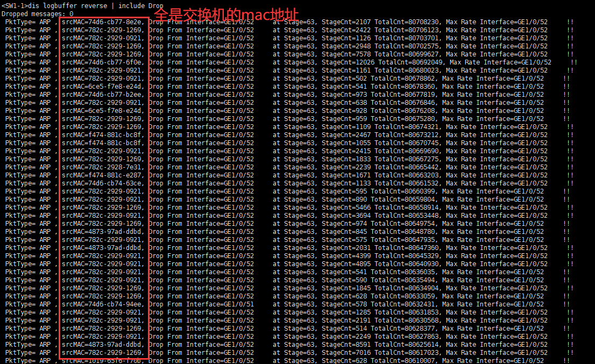
Task: Click the 'Dropped messages: 0' line
Action: [x=37, y=14]
